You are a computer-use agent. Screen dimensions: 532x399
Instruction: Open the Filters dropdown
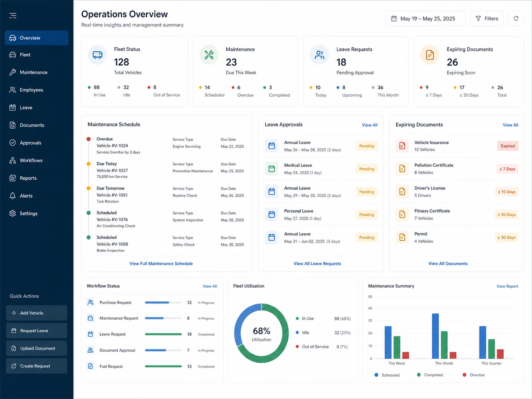coord(487,18)
